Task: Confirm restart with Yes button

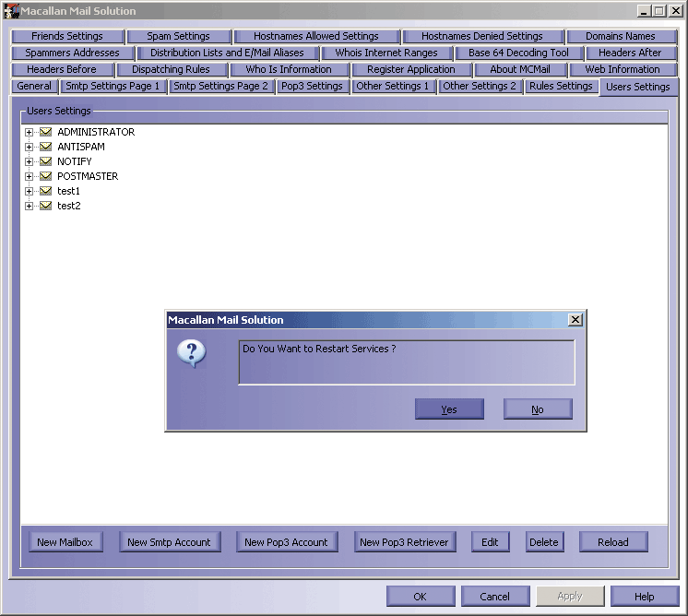Action: [449, 409]
